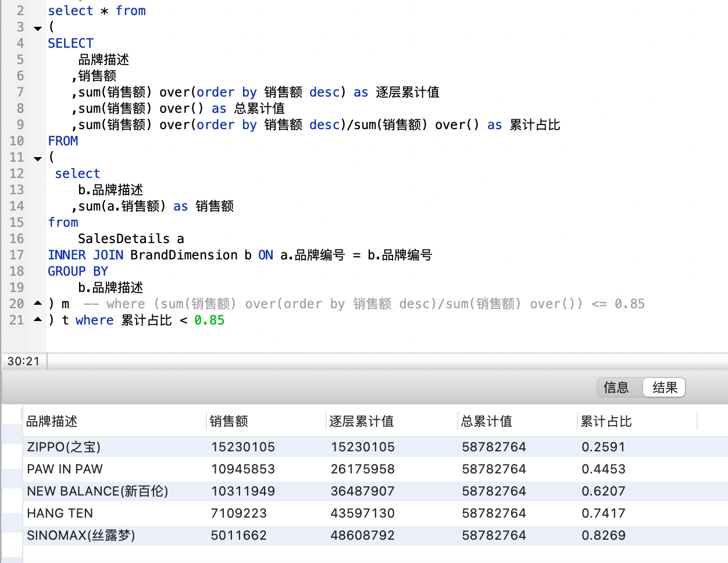Place cursor on the uppercase SELECT keyword, line 4
The image size is (728, 563).
click(x=70, y=43)
